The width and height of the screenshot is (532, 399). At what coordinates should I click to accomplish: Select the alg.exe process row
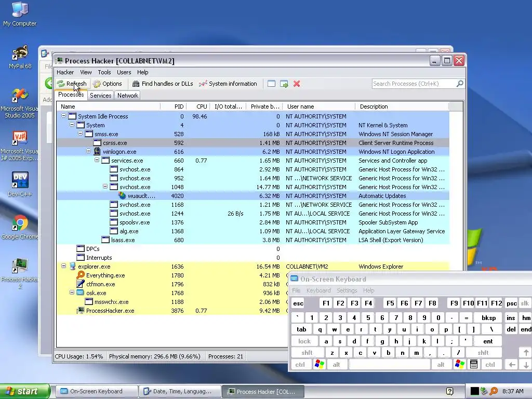pos(253,231)
